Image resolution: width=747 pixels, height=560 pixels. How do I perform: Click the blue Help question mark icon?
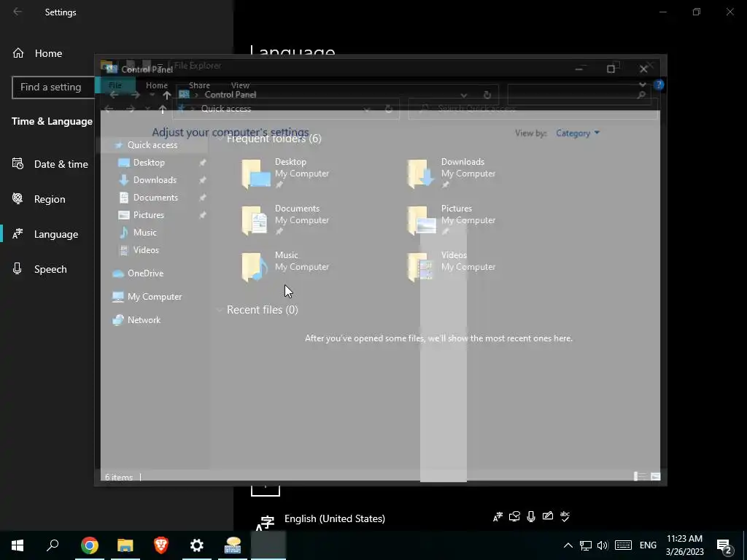coord(659,85)
